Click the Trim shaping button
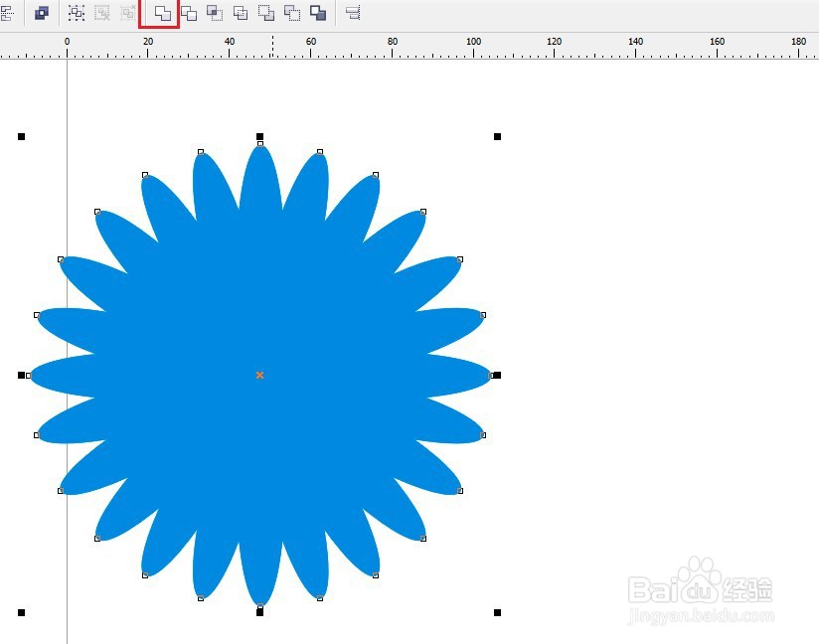Screen dimensions: 819x644 (x=189, y=13)
